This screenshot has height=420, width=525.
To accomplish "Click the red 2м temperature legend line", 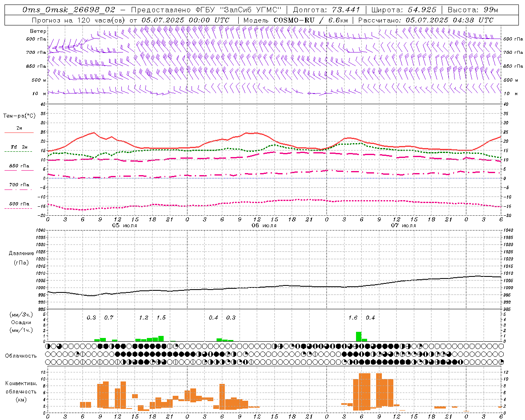I will 19,133.
